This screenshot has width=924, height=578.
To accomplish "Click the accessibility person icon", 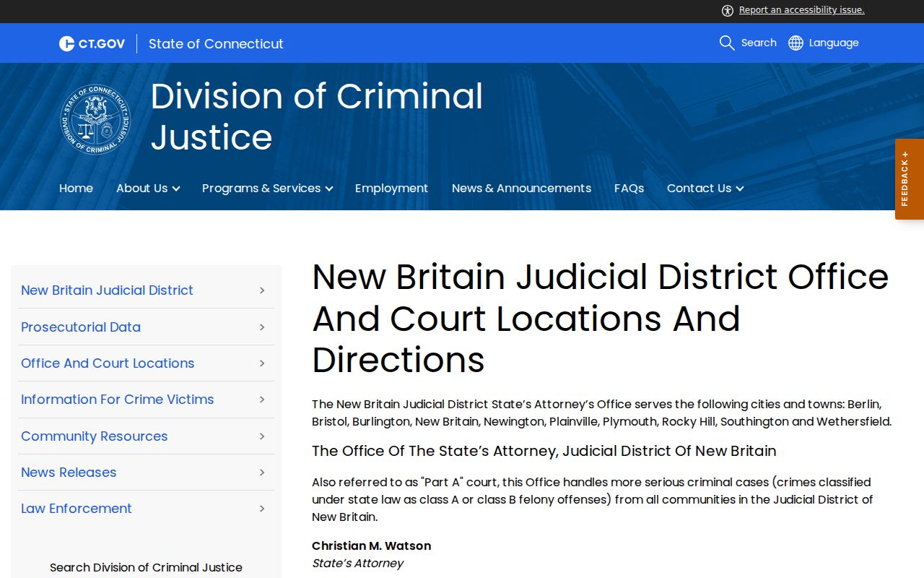I will (x=728, y=10).
